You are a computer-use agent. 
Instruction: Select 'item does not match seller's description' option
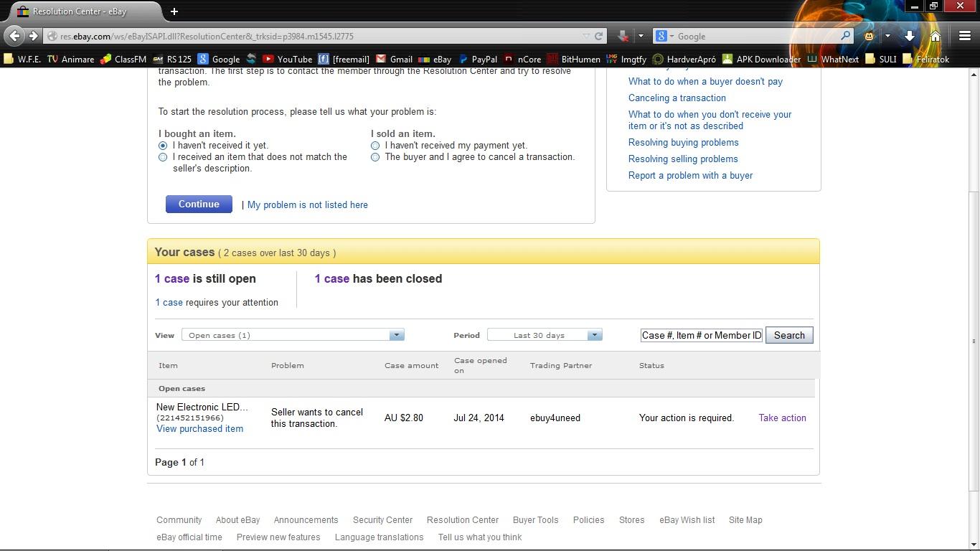(163, 157)
